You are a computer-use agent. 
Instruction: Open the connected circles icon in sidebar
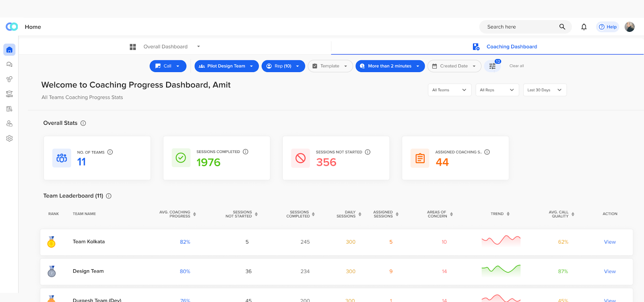click(9, 79)
